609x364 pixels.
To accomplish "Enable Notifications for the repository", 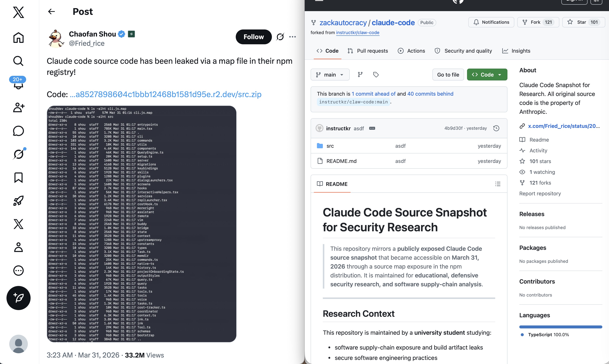I will [491, 22].
